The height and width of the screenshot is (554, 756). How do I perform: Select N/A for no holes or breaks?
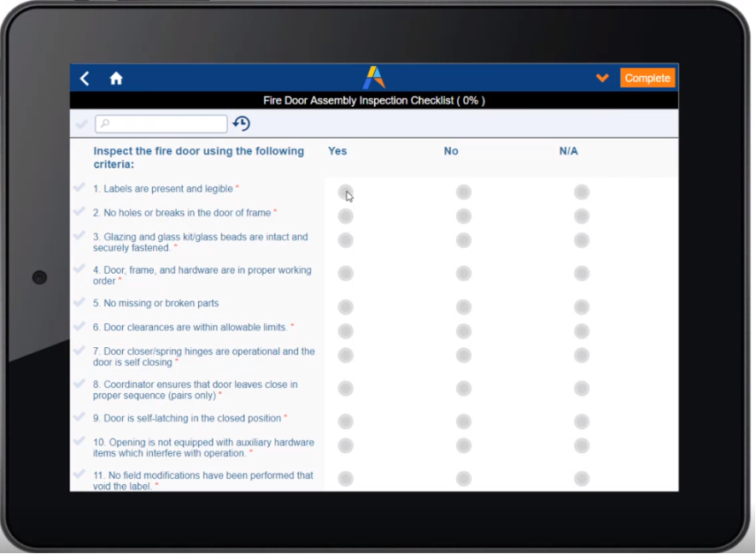click(582, 216)
